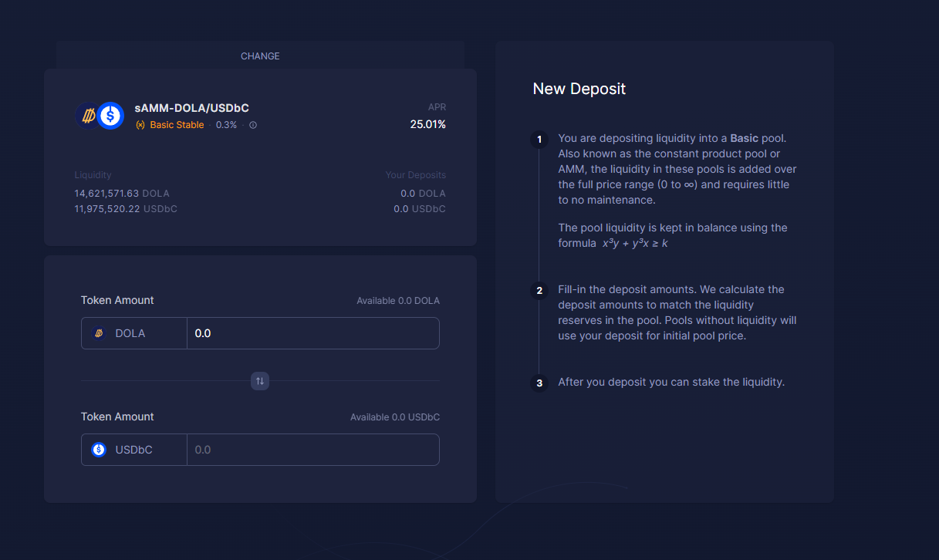This screenshot has height=560, width=939.
Task: Click the CHANGE pool button
Action: [x=260, y=56]
